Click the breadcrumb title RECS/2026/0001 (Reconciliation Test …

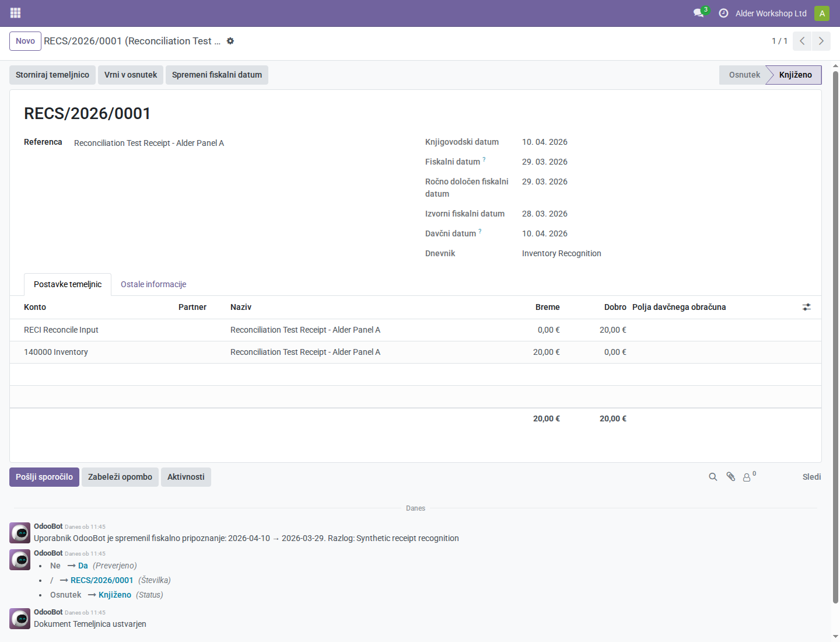pos(132,41)
